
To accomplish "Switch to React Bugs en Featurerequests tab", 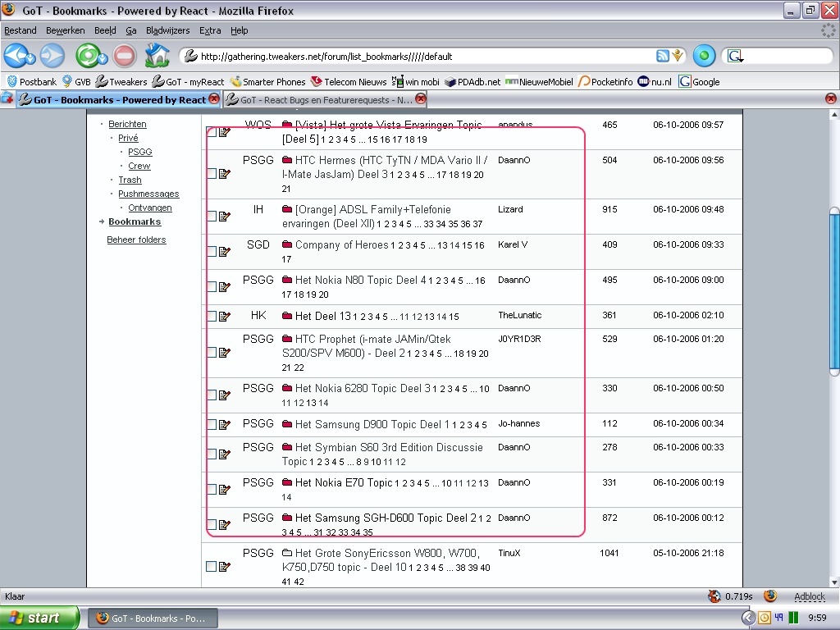I will click(x=326, y=99).
